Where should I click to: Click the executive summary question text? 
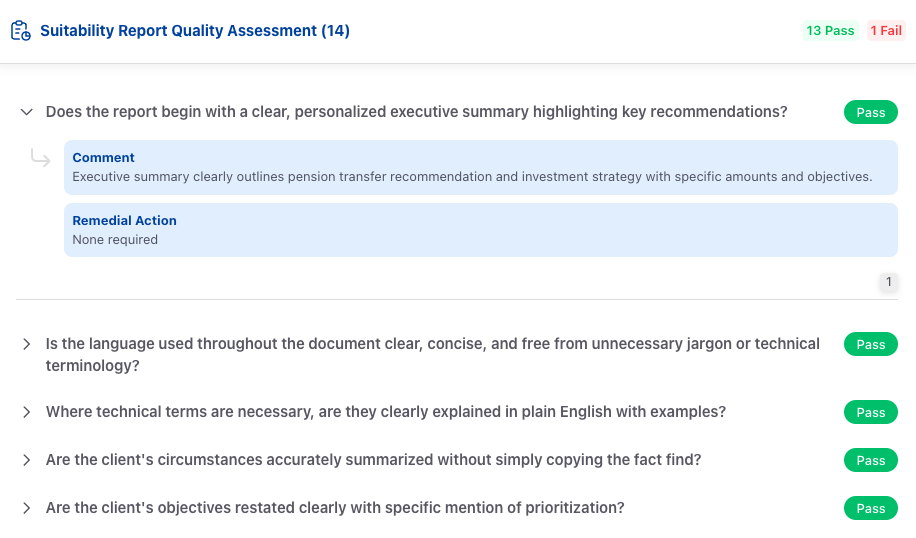pos(417,112)
